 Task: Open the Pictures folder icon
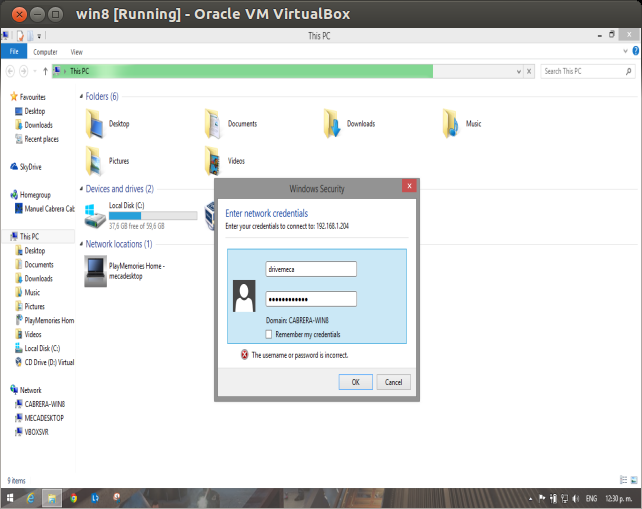coord(95,161)
